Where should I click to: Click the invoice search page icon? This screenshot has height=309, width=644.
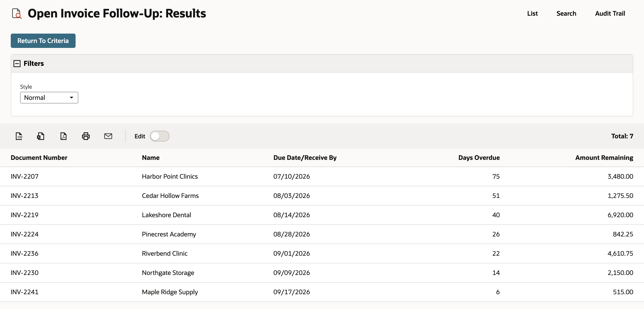pos(17,13)
